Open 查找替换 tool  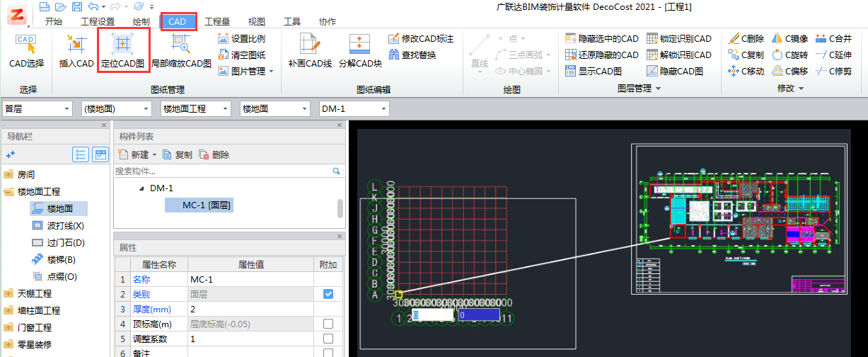point(412,55)
